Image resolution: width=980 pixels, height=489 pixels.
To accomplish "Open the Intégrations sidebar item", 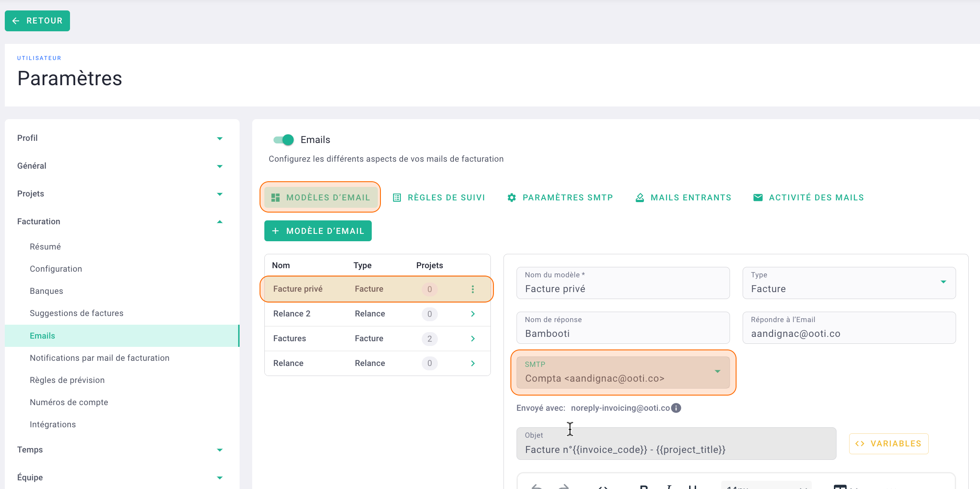I will tap(53, 425).
